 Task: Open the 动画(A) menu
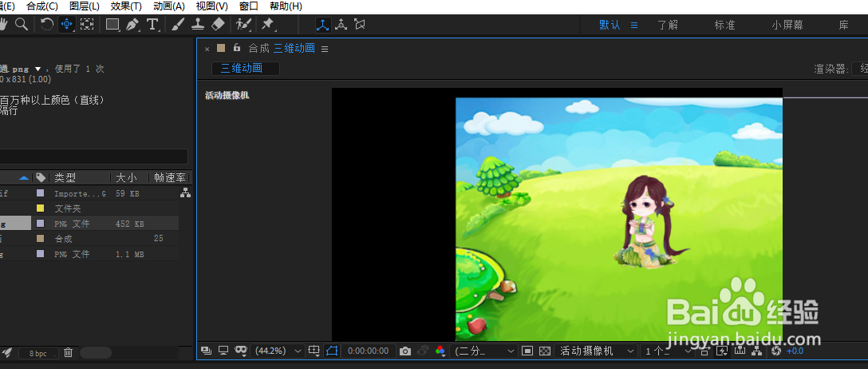(x=169, y=6)
